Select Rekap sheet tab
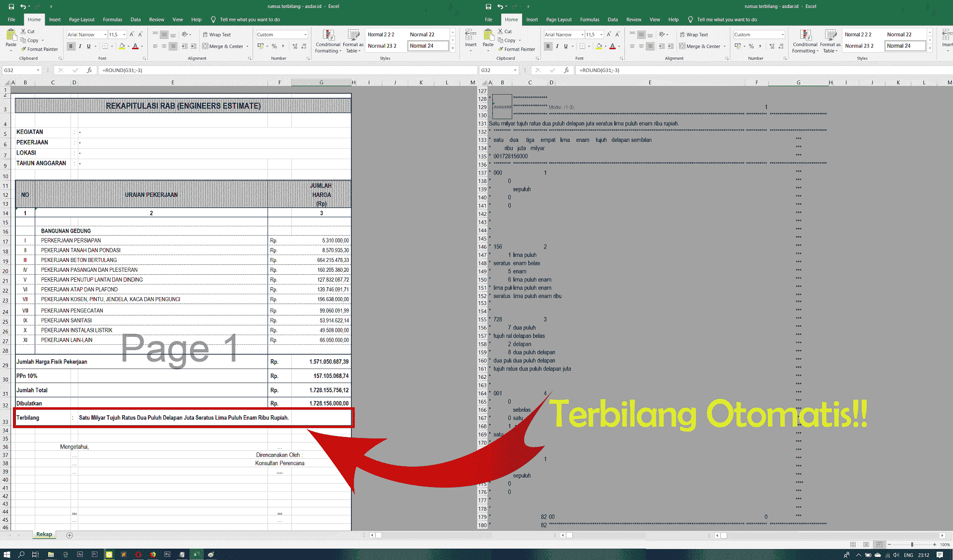This screenshot has width=953, height=560. pos(44,534)
